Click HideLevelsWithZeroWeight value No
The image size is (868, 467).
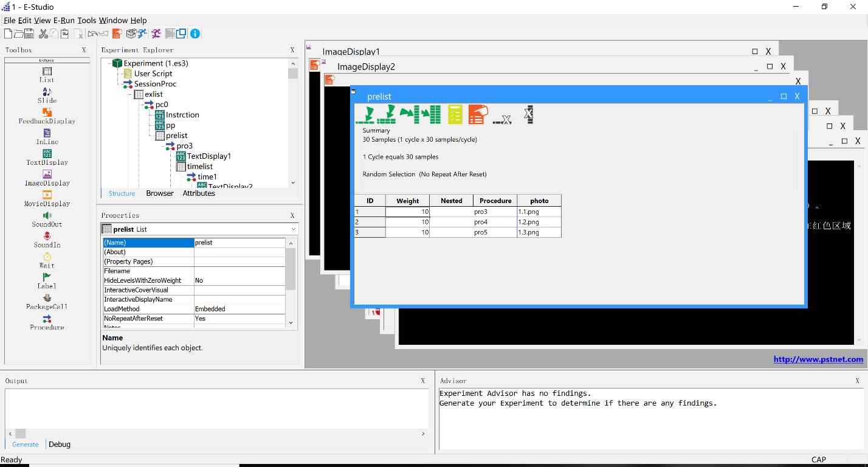(x=239, y=280)
